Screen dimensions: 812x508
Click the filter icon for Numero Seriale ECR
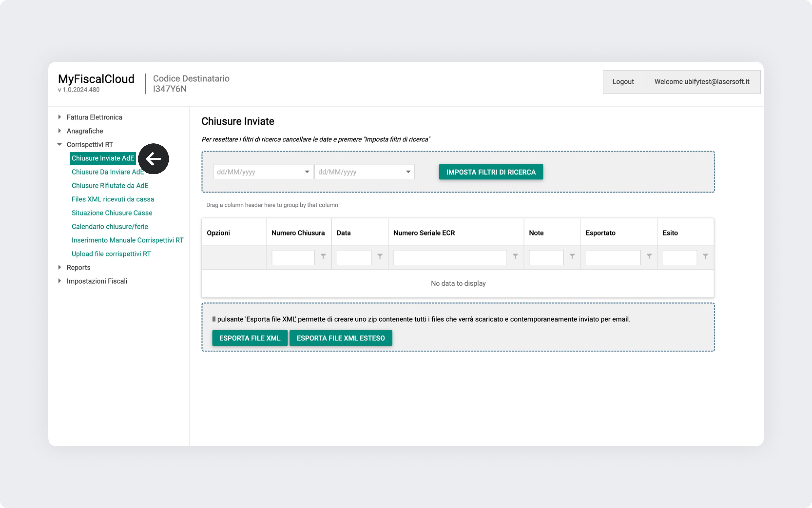pyautogui.click(x=515, y=257)
